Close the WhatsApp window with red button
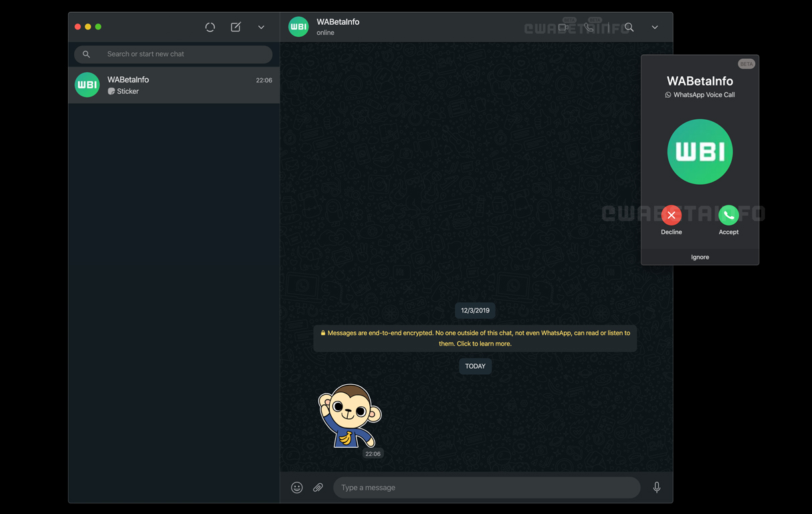 pyautogui.click(x=78, y=27)
